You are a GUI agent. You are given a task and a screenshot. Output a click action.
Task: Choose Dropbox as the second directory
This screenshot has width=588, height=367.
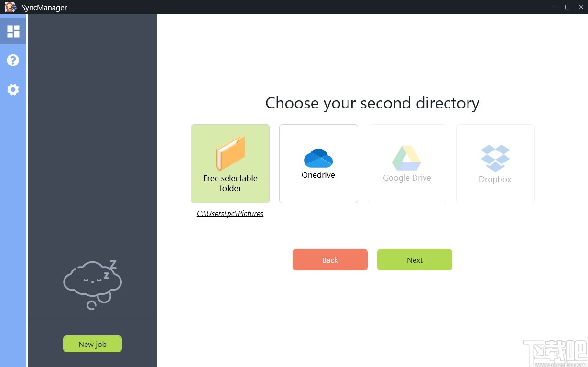pyautogui.click(x=495, y=163)
